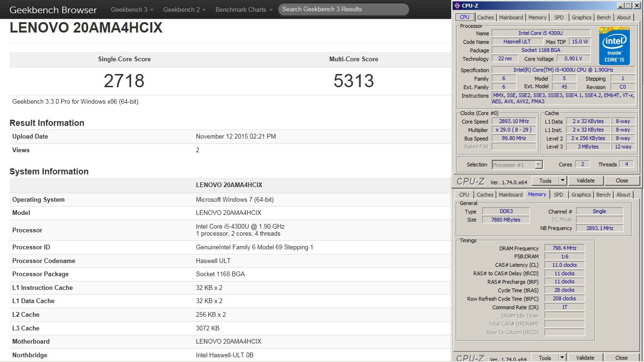Click the Level 3 cache 3 MBytes value

(x=588, y=147)
